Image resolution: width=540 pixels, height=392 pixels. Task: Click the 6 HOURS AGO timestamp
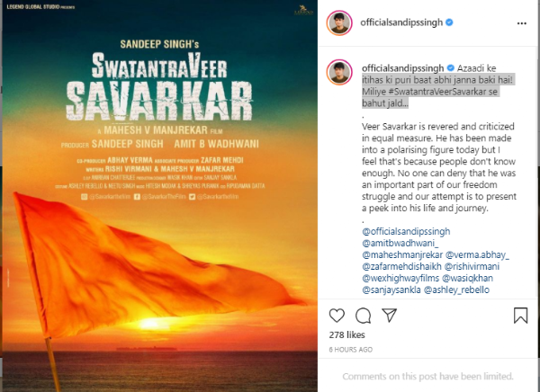tap(351, 350)
